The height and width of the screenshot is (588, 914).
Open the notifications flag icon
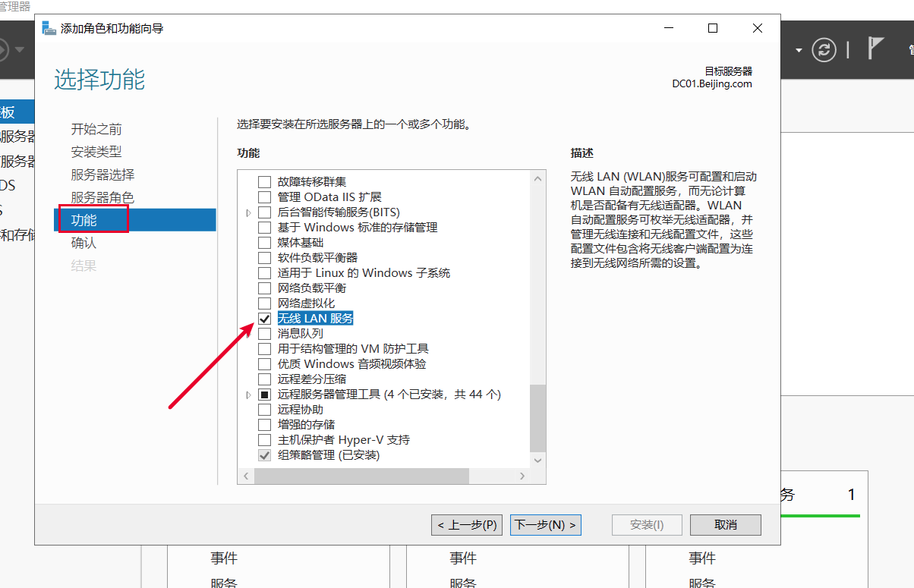[876, 49]
